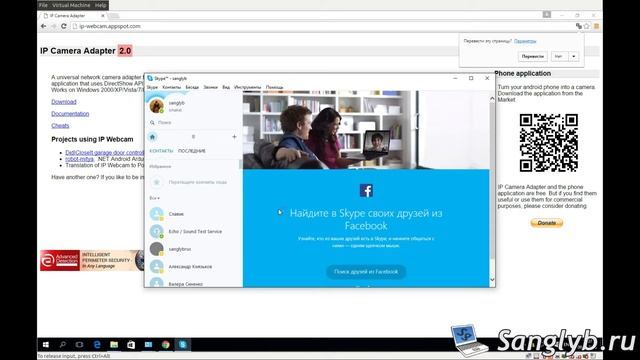Click the browser forward arrow
640x360 pixels.
[53, 26]
